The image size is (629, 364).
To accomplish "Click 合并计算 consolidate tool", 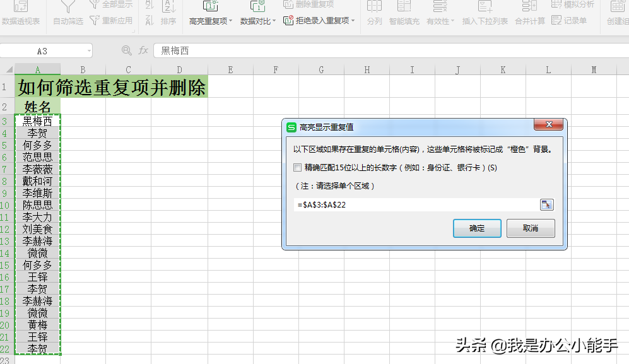I will click(529, 13).
